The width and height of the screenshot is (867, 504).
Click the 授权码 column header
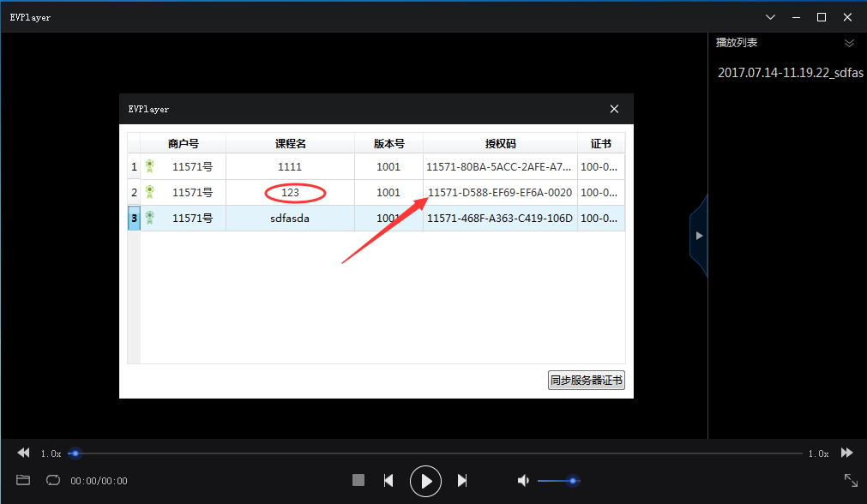[x=500, y=143]
